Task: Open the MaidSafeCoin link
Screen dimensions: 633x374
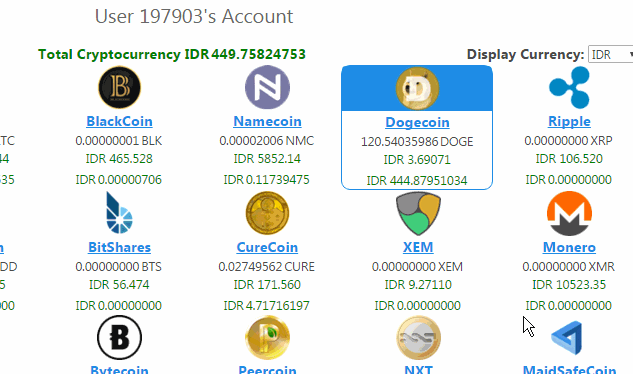Action: pos(569,369)
